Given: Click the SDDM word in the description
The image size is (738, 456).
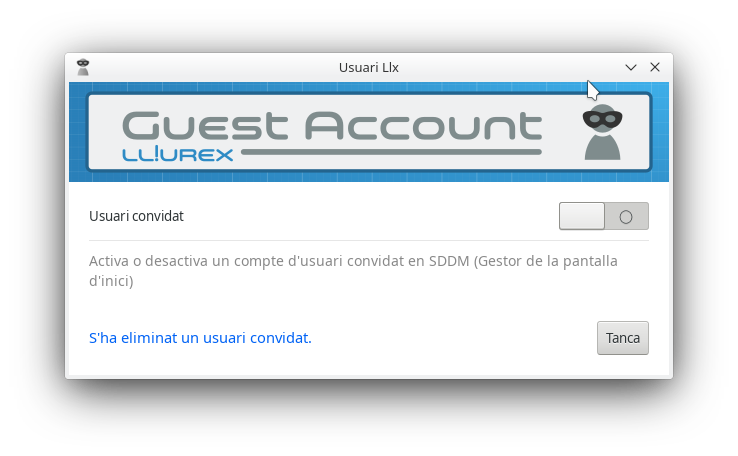Looking at the screenshot, I should 449,261.
